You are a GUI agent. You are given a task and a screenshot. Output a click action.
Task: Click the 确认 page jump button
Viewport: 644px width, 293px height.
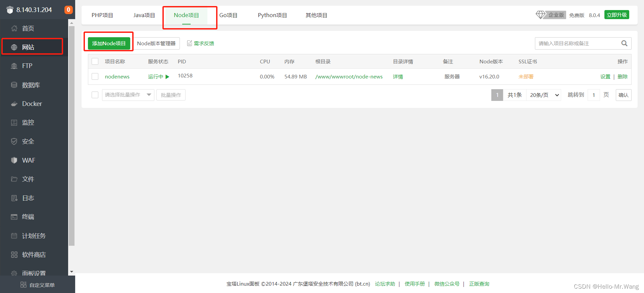(624, 95)
